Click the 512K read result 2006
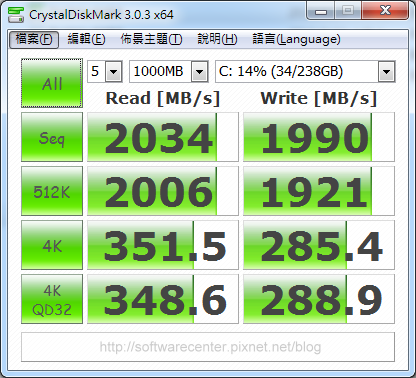416x378 pixels. [x=163, y=191]
